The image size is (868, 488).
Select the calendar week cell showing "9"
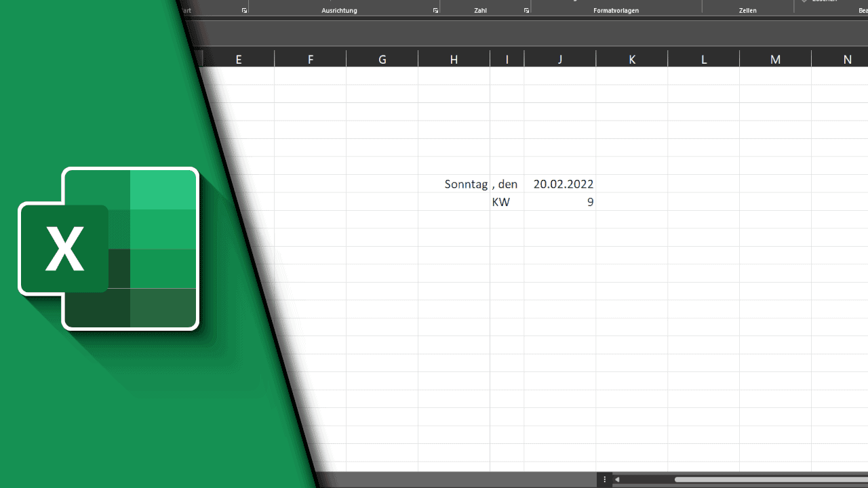pyautogui.click(x=560, y=201)
